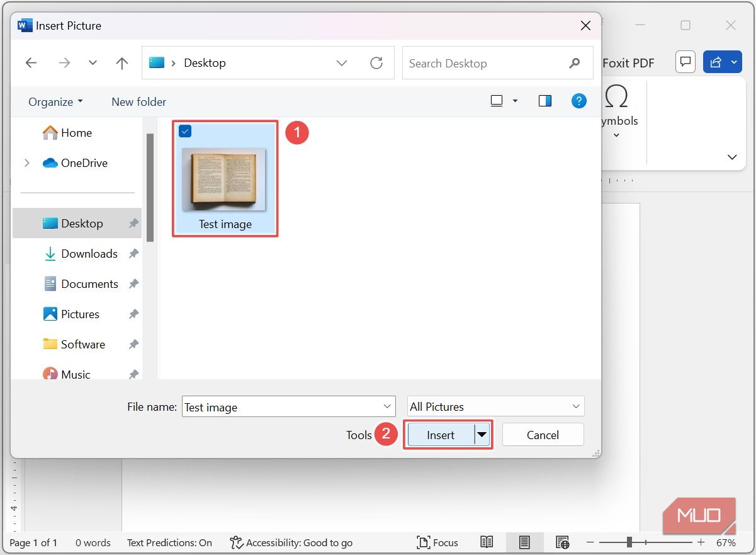Open the Symbols group in Word
The height and width of the screenshot is (555, 756).
tap(619, 112)
